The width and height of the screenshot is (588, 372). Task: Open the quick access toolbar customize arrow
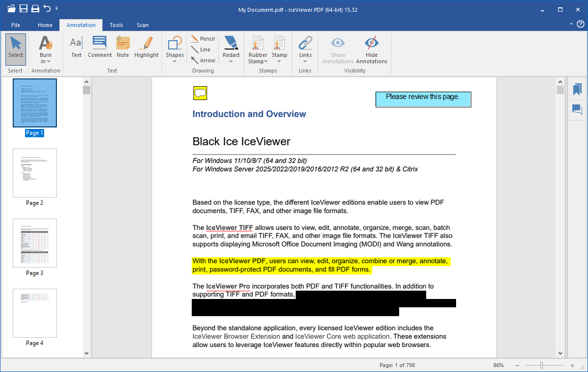click(x=56, y=8)
